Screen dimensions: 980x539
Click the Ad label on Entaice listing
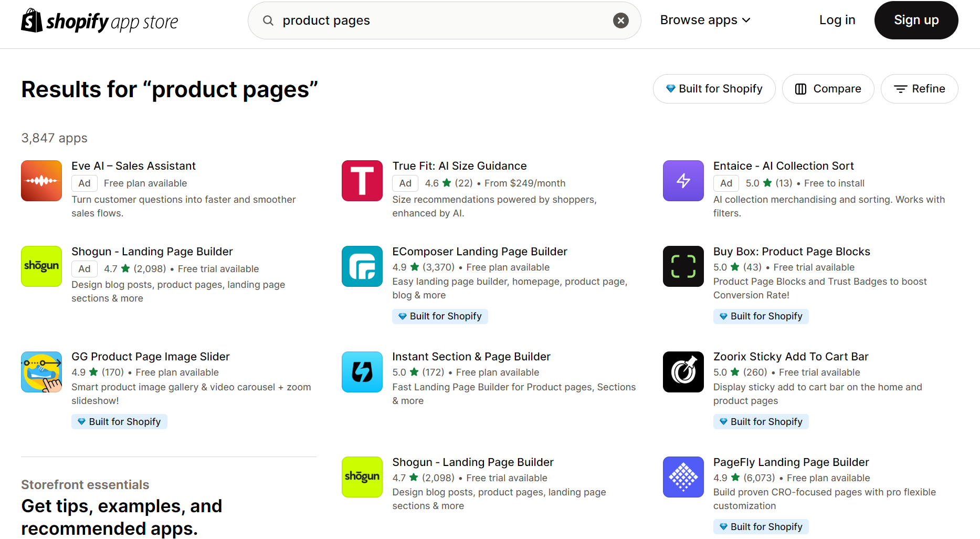(x=726, y=183)
